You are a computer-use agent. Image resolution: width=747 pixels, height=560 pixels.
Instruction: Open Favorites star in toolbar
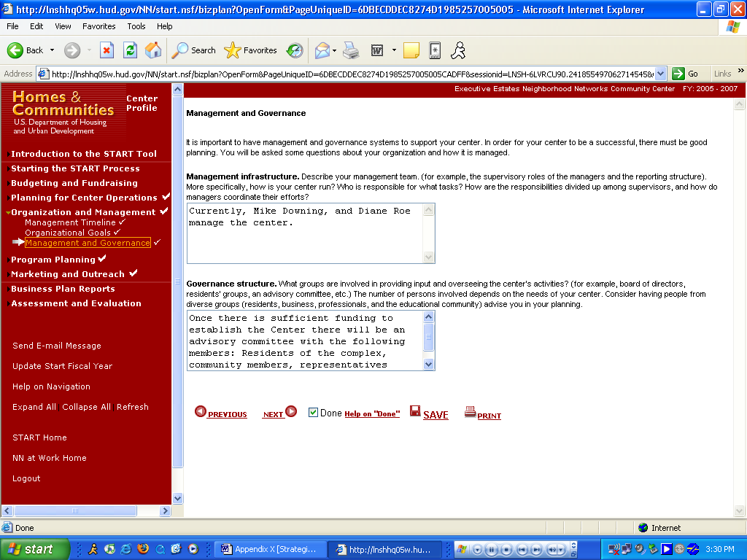pos(250,50)
